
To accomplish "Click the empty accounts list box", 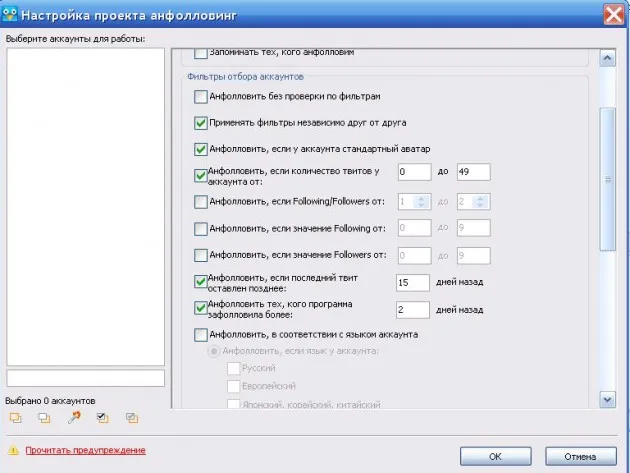I will (86, 207).
